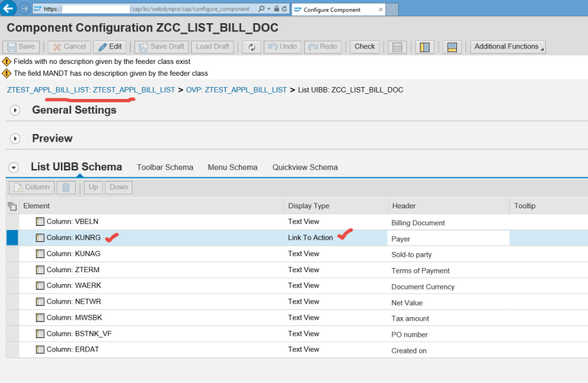Go back using the browser back arrow
The height and width of the screenshot is (383, 588).
point(9,9)
